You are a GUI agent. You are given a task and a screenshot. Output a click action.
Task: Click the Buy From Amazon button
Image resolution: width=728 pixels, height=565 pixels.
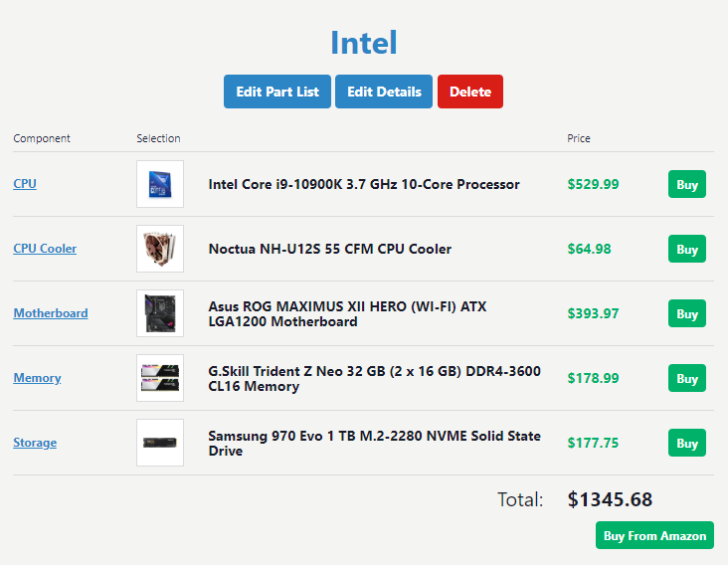tap(654, 535)
